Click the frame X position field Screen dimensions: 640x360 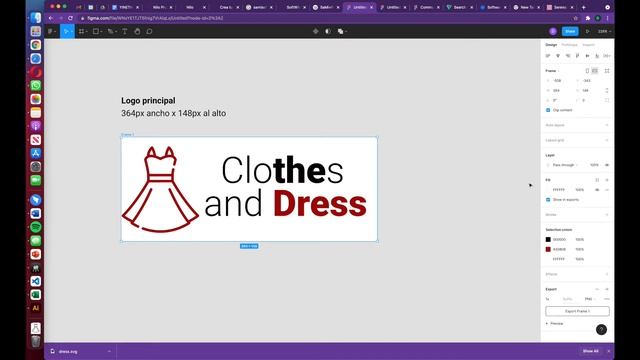click(558, 81)
